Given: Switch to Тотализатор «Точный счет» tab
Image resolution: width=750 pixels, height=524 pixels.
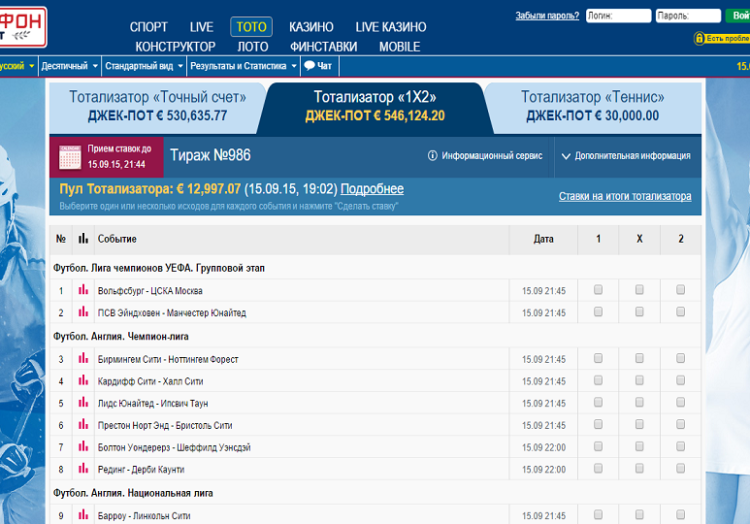Looking at the screenshot, I should (x=157, y=107).
